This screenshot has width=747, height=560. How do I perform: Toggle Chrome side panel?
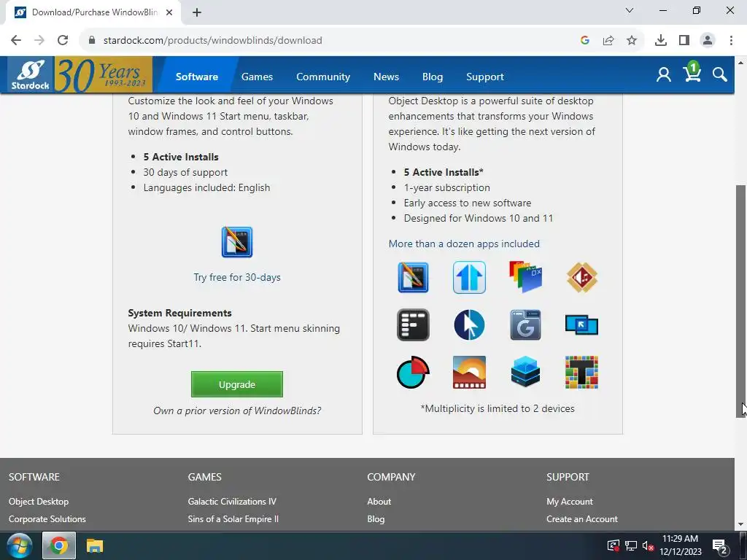click(684, 40)
